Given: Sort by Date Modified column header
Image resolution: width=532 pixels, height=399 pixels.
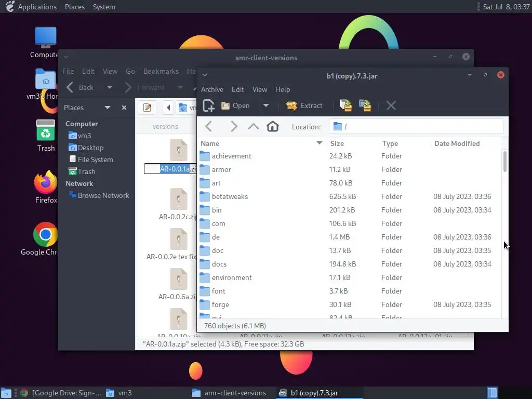Looking at the screenshot, I should [x=465, y=143].
